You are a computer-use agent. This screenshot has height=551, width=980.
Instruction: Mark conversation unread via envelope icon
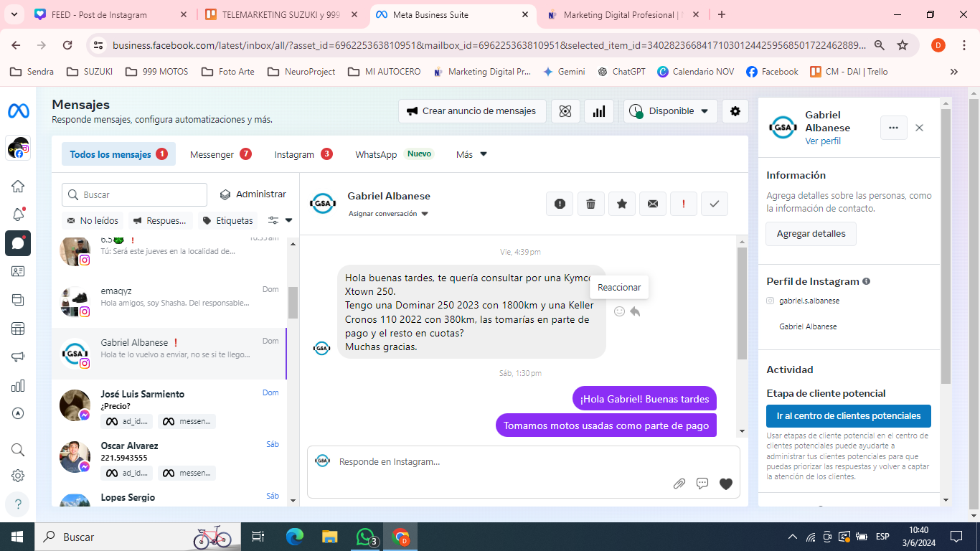pos(652,204)
